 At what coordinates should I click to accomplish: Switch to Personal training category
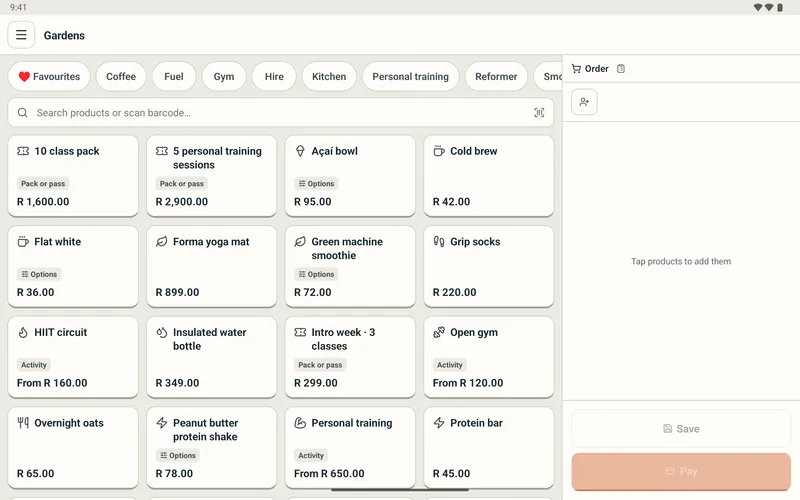411,77
